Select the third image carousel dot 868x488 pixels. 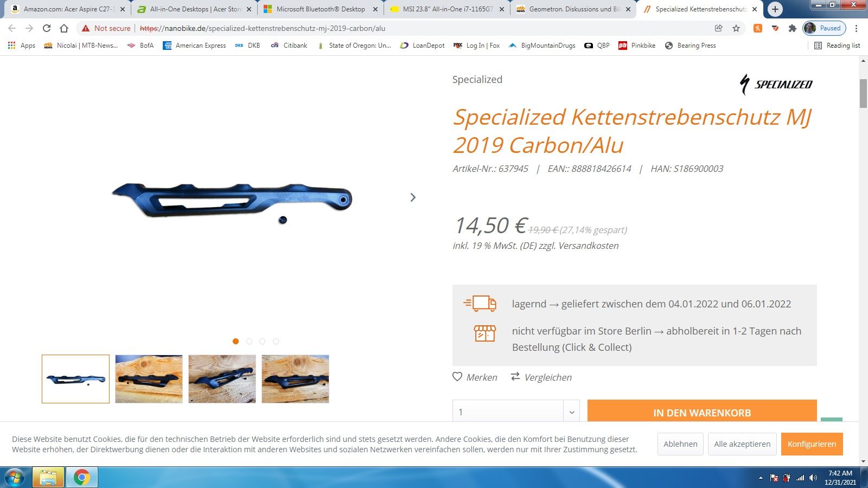click(x=263, y=341)
